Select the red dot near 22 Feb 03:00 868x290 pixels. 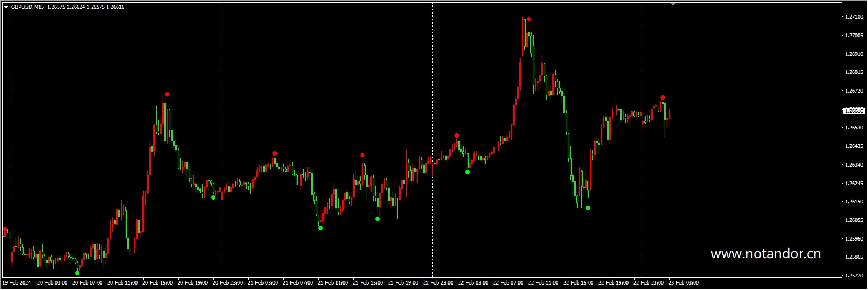click(x=456, y=135)
